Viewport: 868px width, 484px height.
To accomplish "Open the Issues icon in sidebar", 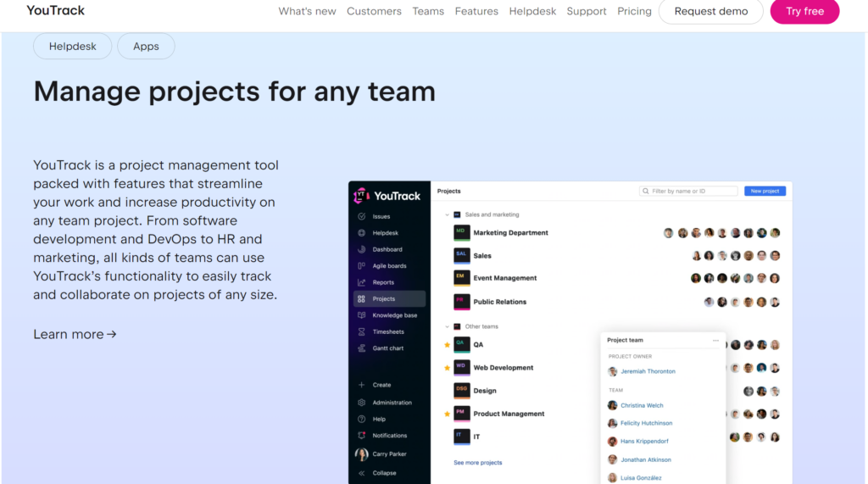I will (x=362, y=216).
